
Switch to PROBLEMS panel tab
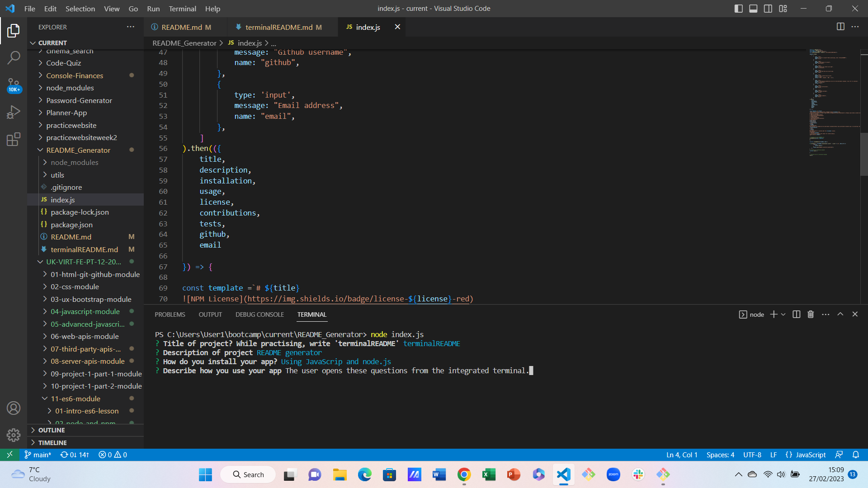click(170, 314)
